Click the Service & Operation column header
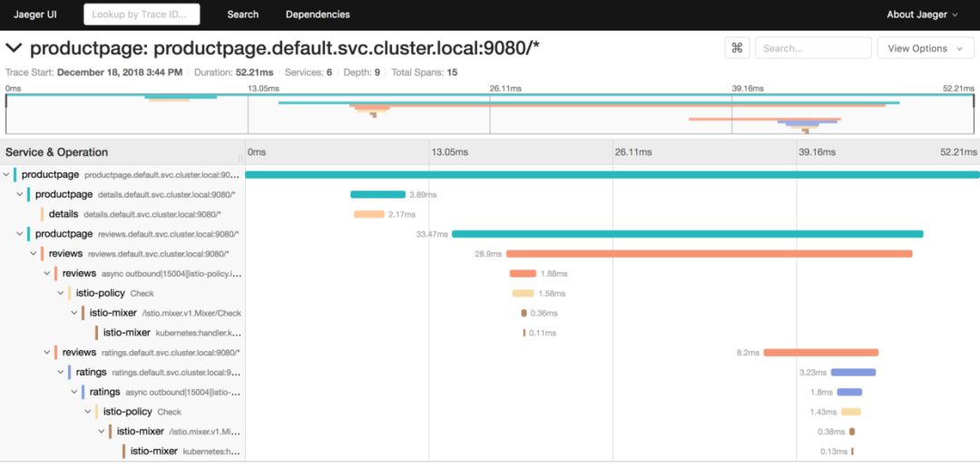 pyautogui.click(x=56, y=151)
